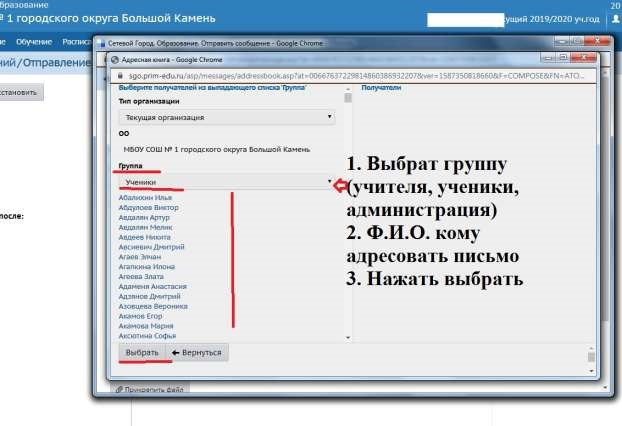Click the Вернуться button with back arrow

197,352
